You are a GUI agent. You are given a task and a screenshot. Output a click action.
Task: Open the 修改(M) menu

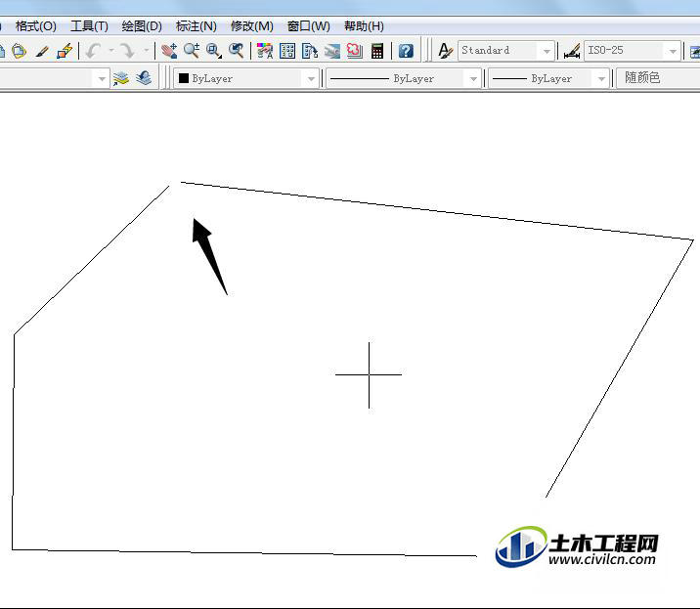point(252,26)
